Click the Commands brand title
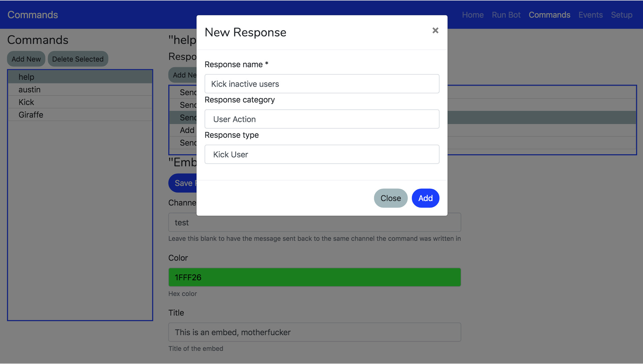This screenshot has height=364, width=643. [33, 15]
